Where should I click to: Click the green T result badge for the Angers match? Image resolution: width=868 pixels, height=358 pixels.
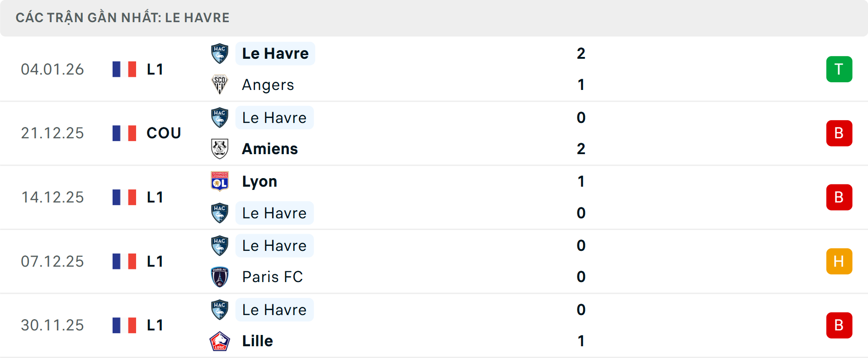coord(840,69)
